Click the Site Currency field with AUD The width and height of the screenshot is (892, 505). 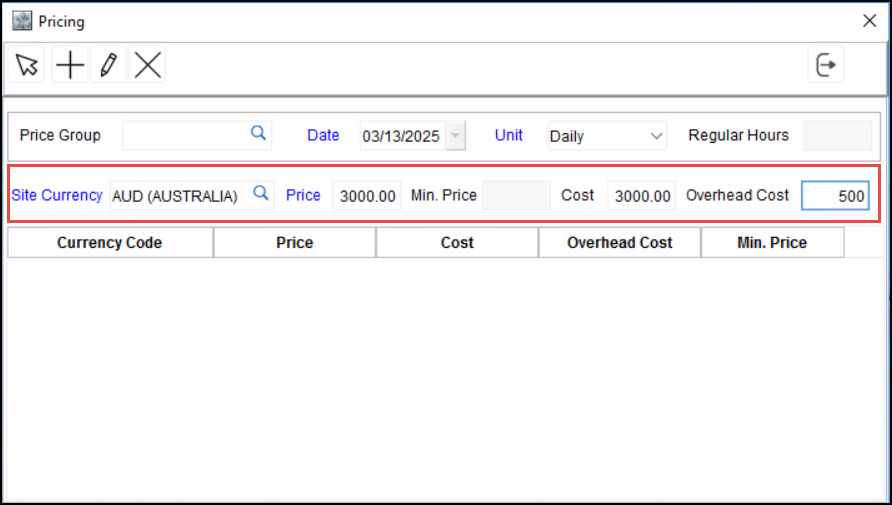click(177, 196)
